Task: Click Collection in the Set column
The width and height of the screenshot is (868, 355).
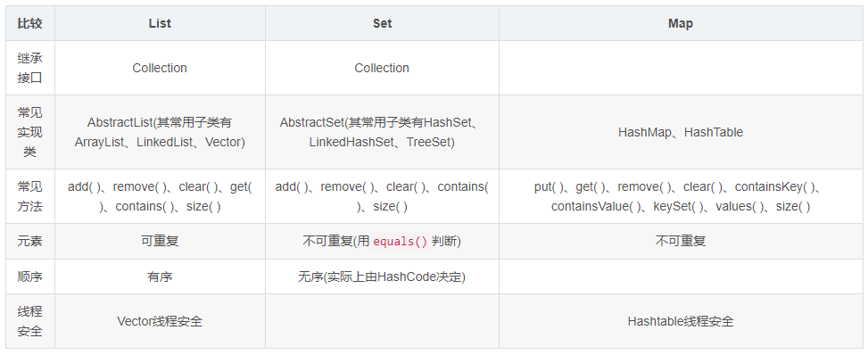Action: tap(382, 68)
